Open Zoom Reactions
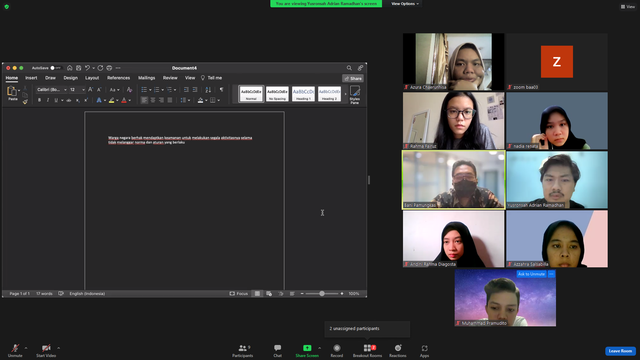The height and width of the screenshot is (360, 640). (x=398, y=350)
